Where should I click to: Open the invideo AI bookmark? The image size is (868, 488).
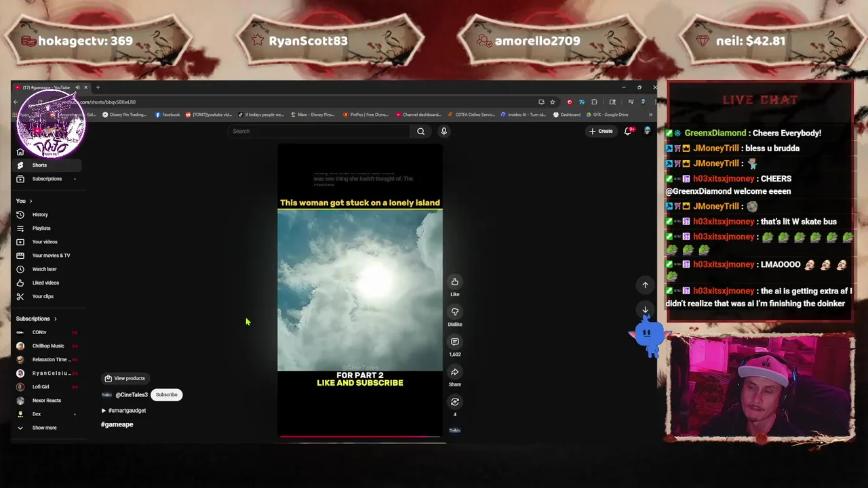524,115
